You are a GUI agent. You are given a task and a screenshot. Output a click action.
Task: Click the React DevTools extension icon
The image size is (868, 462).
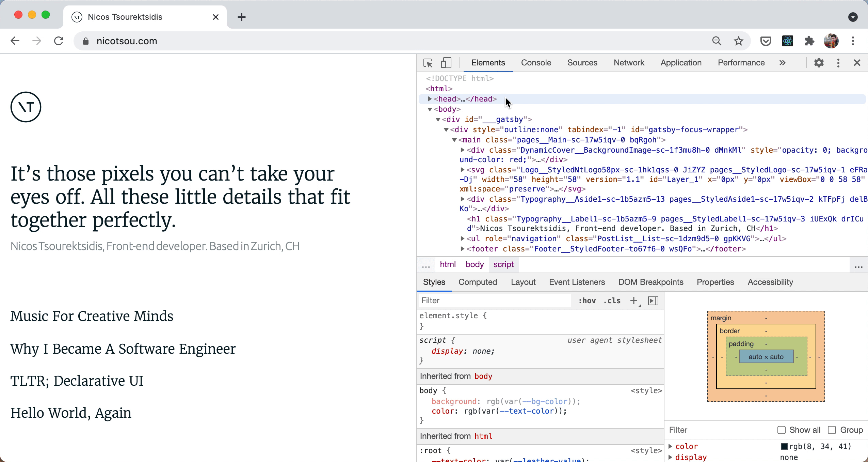(787, 41)
